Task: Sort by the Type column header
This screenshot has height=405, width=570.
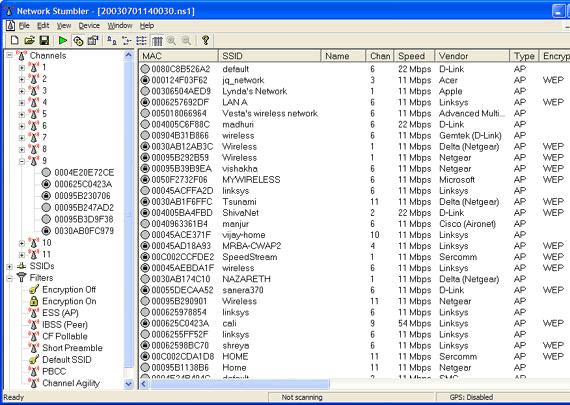Action: (524, 56)
